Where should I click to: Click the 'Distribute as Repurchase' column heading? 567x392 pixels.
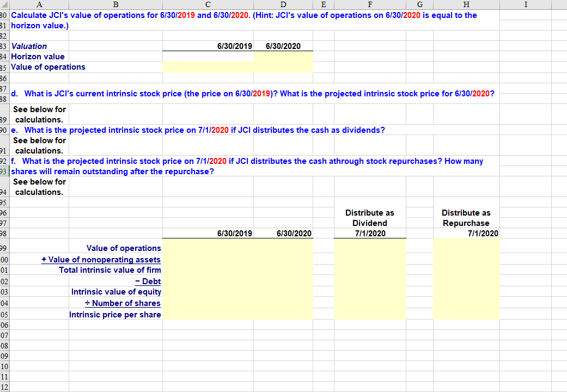point(466,218)
